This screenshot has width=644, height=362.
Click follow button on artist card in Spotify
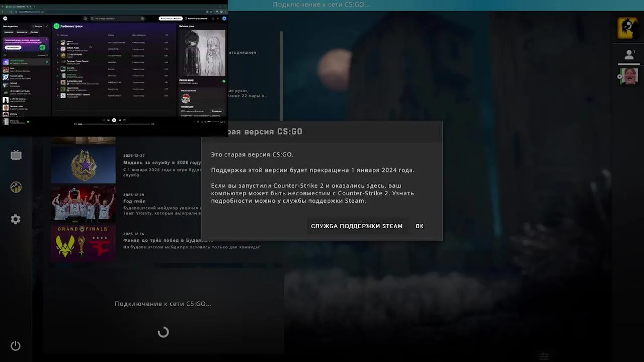[x=216, y=111]
